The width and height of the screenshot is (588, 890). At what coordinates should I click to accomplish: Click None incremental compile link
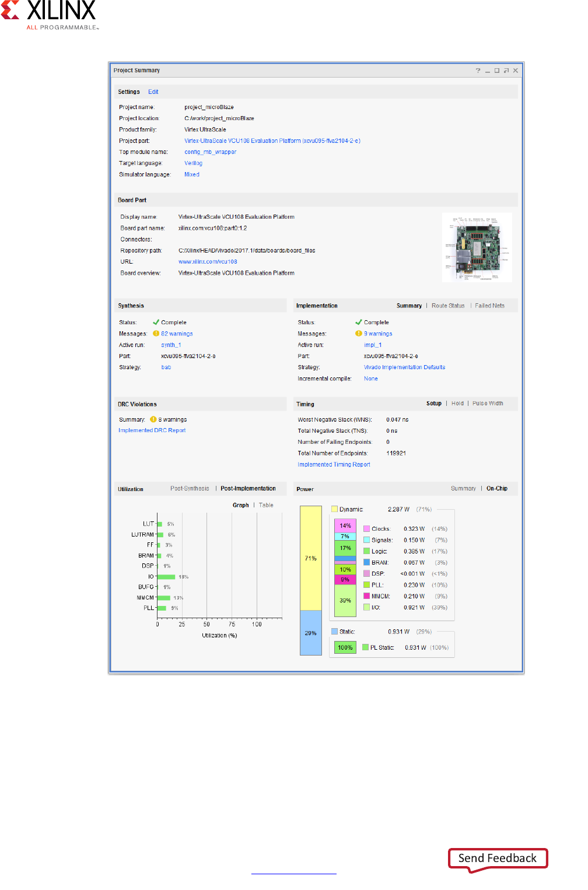pos(371,379)
